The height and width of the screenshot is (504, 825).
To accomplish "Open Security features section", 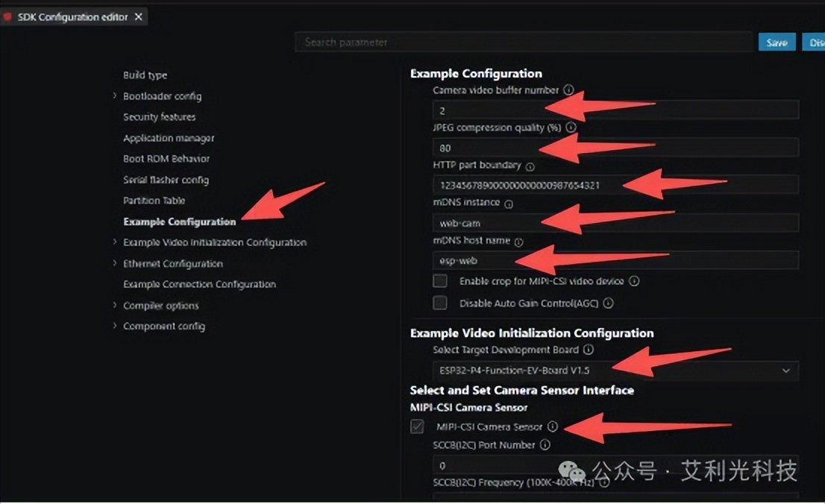I will tap(160, 117).
